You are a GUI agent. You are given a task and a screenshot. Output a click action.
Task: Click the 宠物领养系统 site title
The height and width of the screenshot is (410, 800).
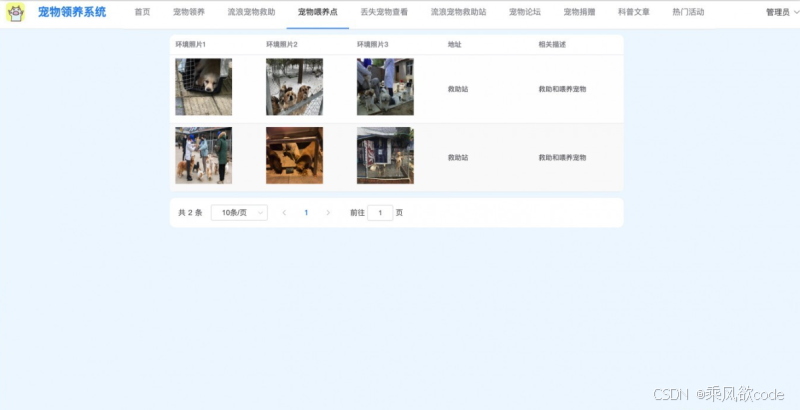click(x=72, y=12)
